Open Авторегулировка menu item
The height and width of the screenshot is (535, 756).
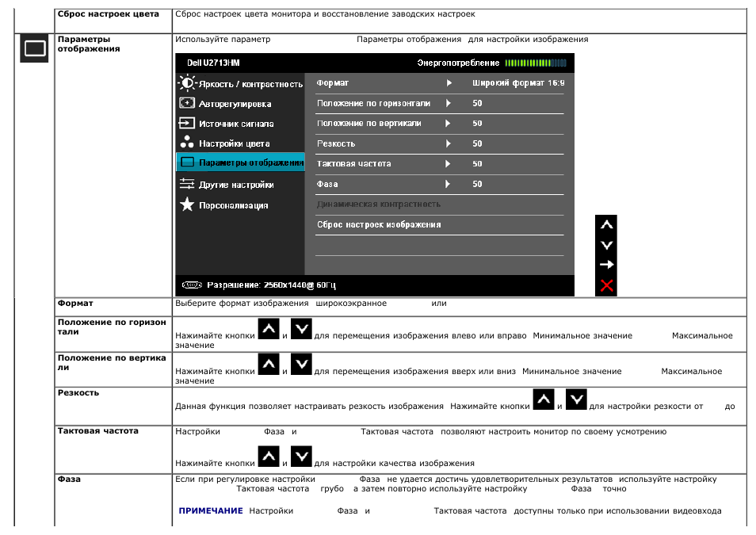pyautogui.click(x=235, y=104)
